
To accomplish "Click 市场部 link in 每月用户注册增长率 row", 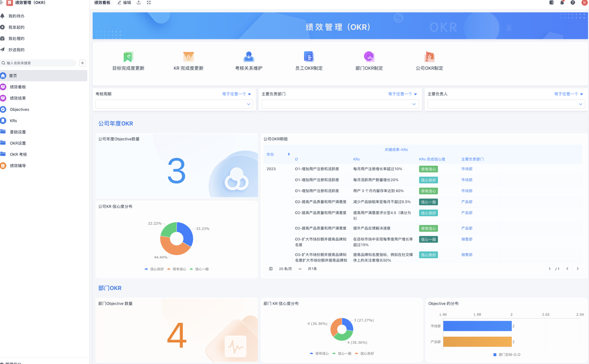I will coord(467,169).
